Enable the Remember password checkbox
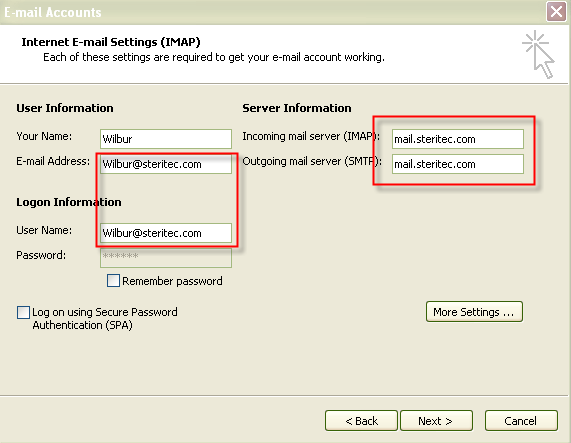 click(113, 281)
